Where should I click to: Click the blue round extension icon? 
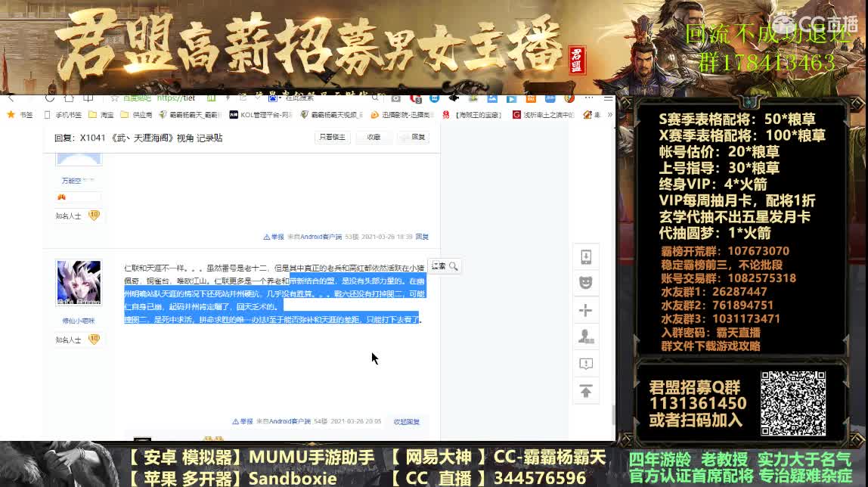[x=435, y=98]
